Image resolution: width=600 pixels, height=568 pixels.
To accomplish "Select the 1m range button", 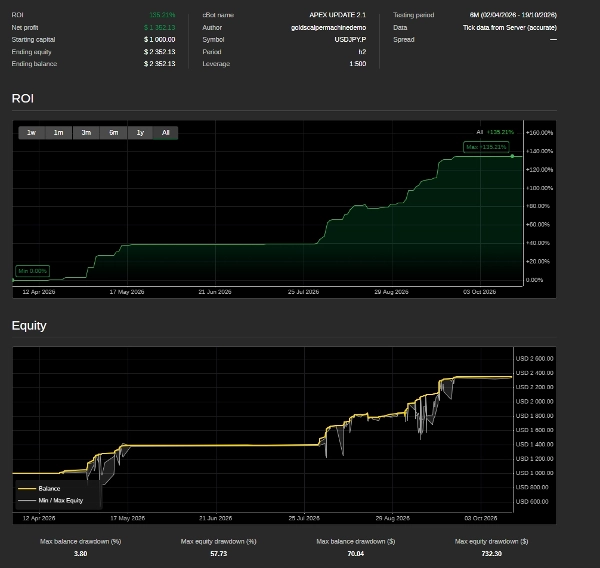I will [x=59, y=133].
